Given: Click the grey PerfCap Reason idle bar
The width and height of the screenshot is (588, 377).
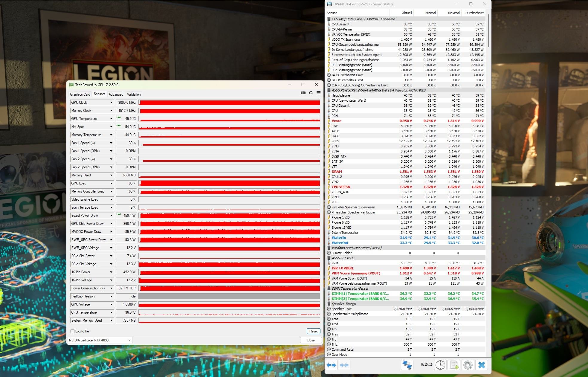Looking at the screenshot, I should (229, 296).
